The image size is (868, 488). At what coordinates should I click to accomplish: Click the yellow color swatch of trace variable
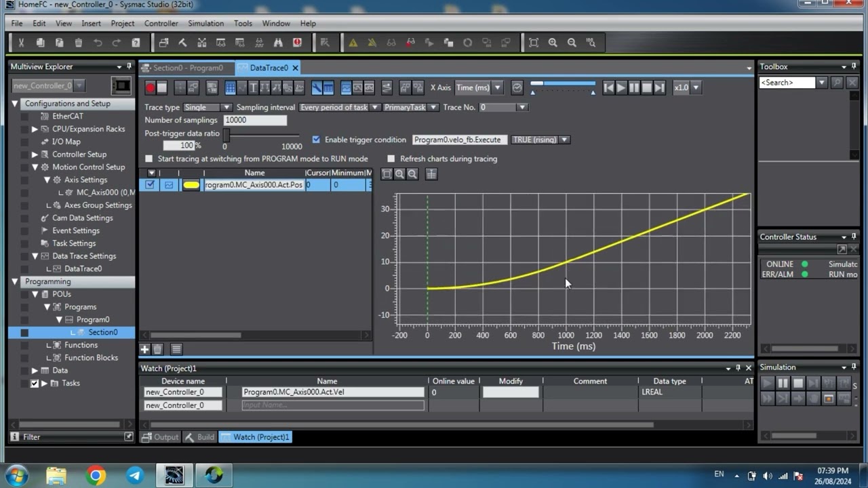point(191,184)
